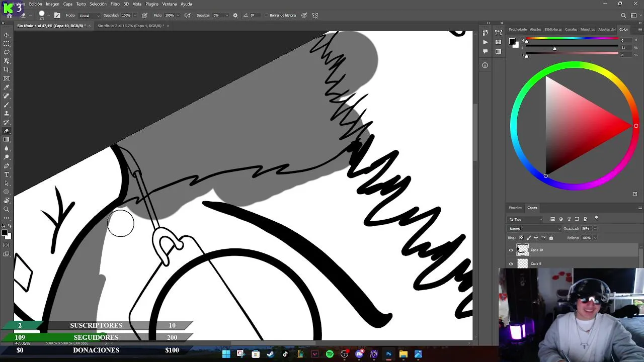Select the Brush tool in left toolbar
The height and width of the screenshot is (362, 644).
coord(7,105)
